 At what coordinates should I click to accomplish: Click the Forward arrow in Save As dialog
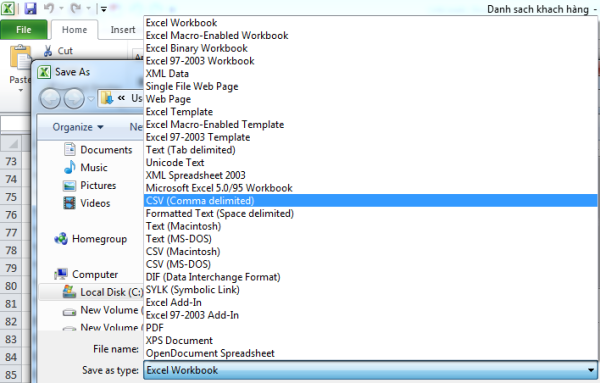point(74,99)
